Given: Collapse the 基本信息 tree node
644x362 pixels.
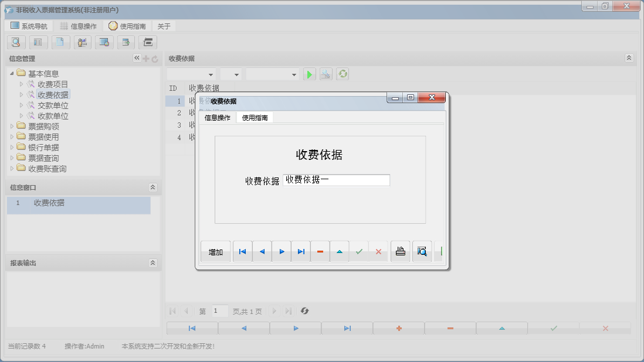Looking at the screenshot, I should pos(12,74).
